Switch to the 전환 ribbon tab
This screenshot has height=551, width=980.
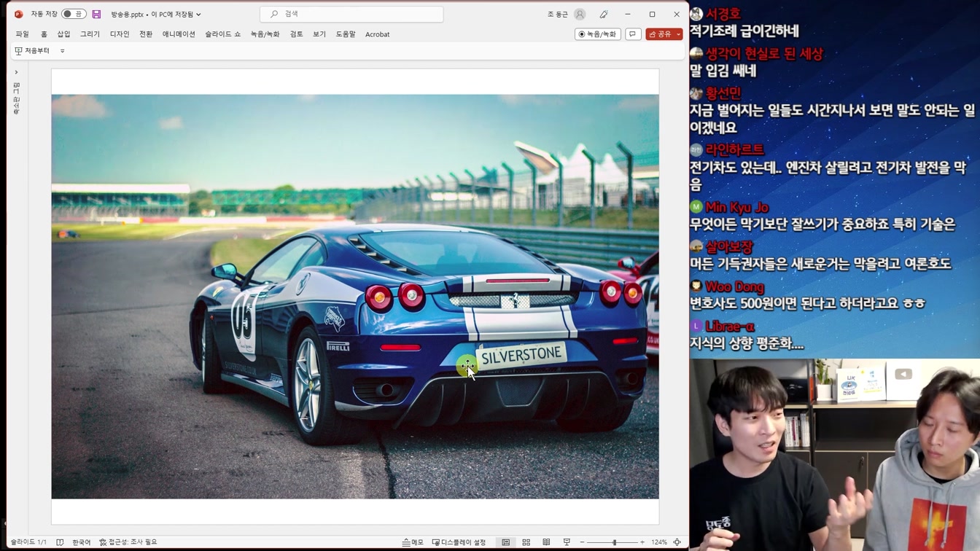(x=146, y=34)
